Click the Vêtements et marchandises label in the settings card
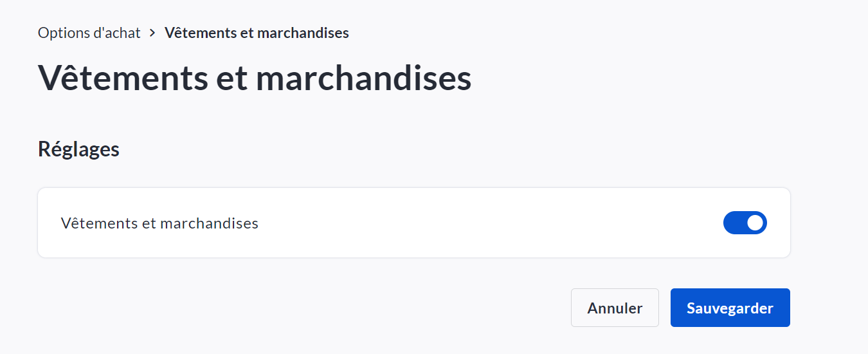 159,223
